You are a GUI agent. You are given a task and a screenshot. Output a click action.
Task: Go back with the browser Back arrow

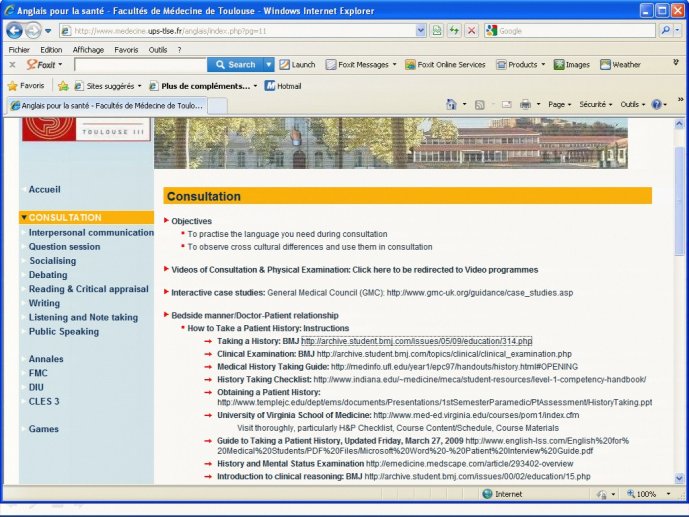(x=14, y=31)
